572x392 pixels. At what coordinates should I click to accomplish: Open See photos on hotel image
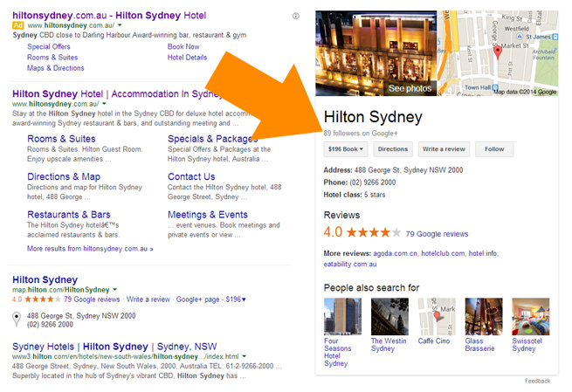[410, 88]
